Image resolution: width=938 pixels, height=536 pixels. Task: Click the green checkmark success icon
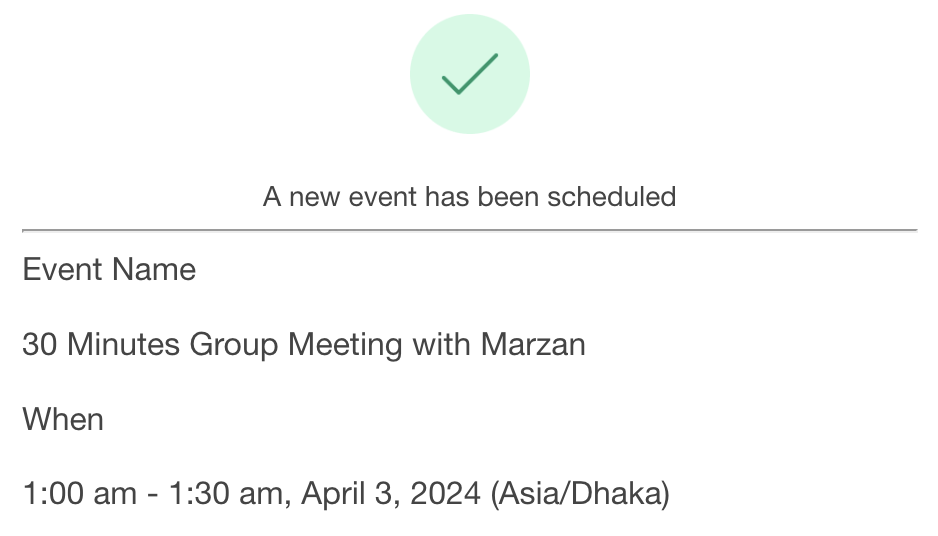470,74
